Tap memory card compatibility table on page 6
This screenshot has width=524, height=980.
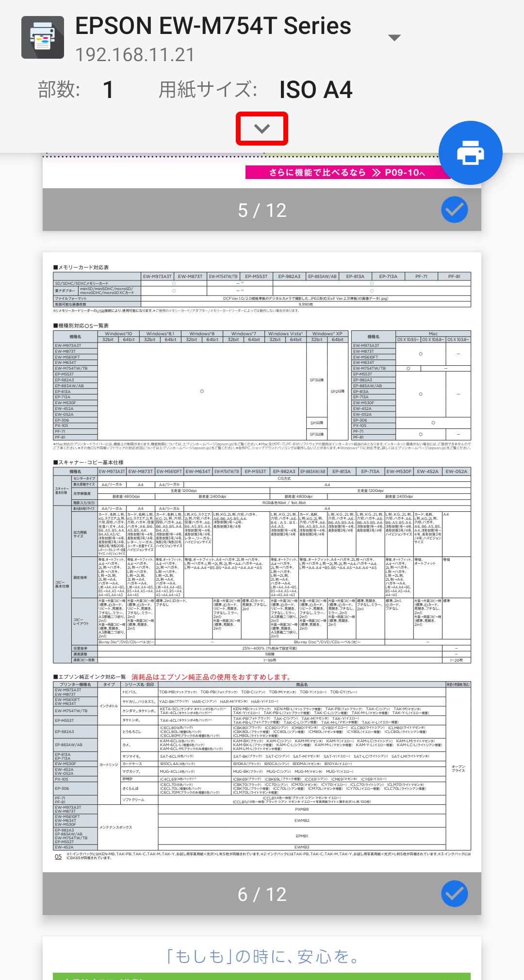click(x=262, y=289)
